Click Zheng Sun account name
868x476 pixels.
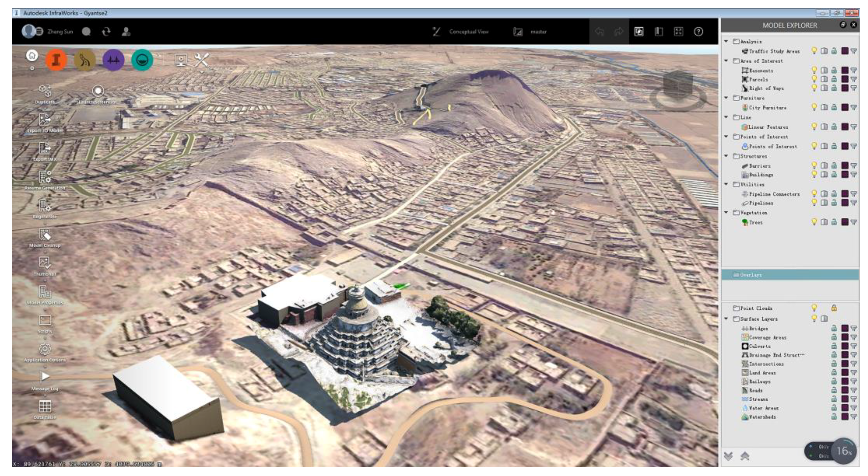tap(60, 32)
